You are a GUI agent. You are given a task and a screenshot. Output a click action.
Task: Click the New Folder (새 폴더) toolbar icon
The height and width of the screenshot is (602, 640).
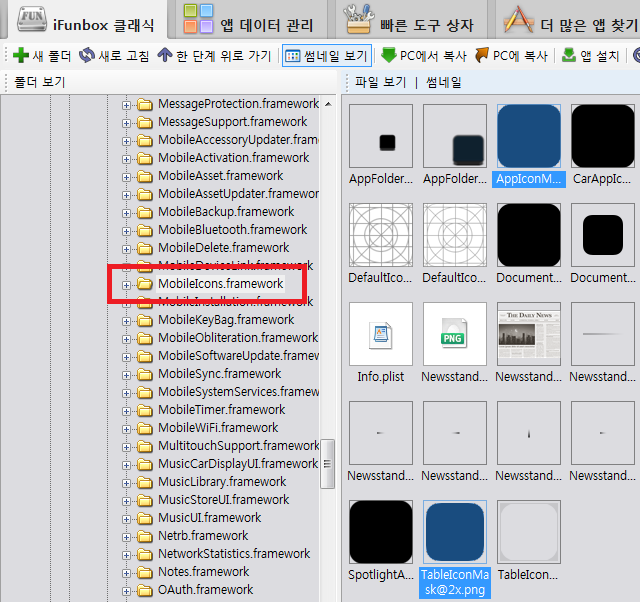[20, 55]
